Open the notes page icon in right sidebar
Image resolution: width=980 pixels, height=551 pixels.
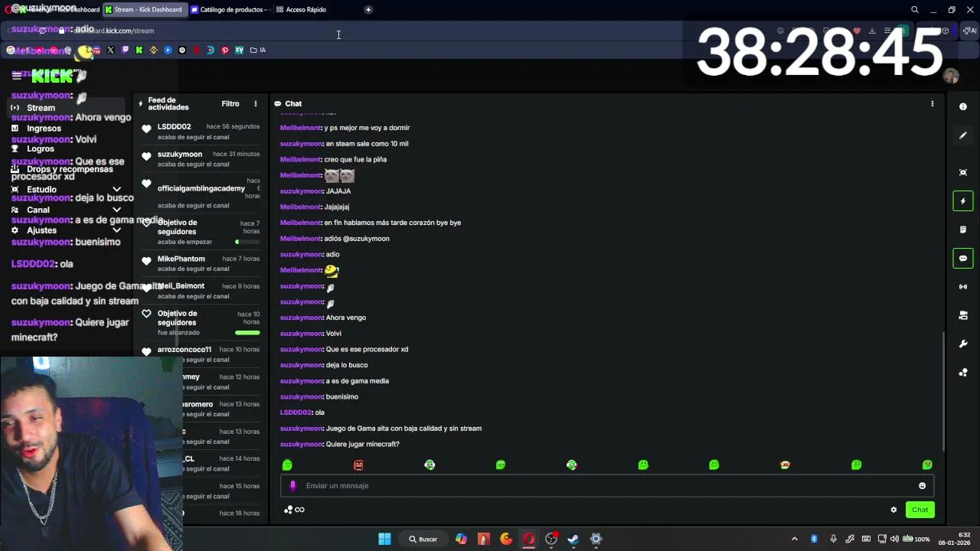click(963, 230)
